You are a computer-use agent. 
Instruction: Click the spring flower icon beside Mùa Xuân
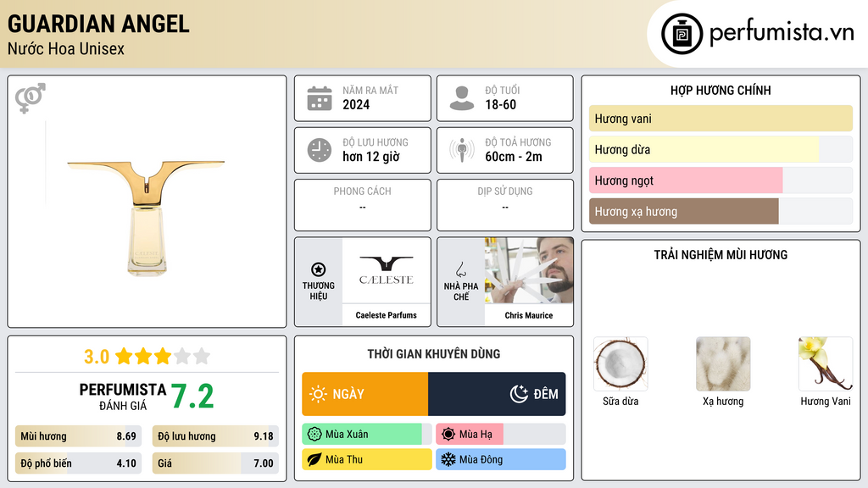pyautogui.click(x=314, y=435)
